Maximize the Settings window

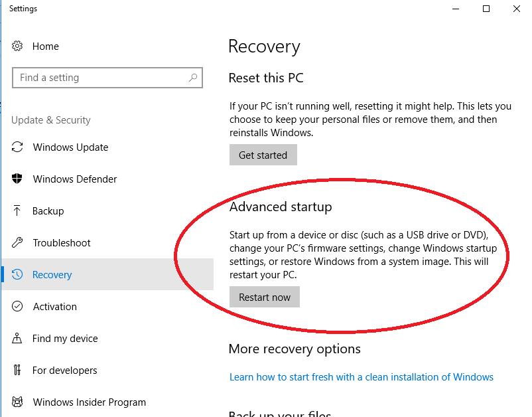point(486,9)
